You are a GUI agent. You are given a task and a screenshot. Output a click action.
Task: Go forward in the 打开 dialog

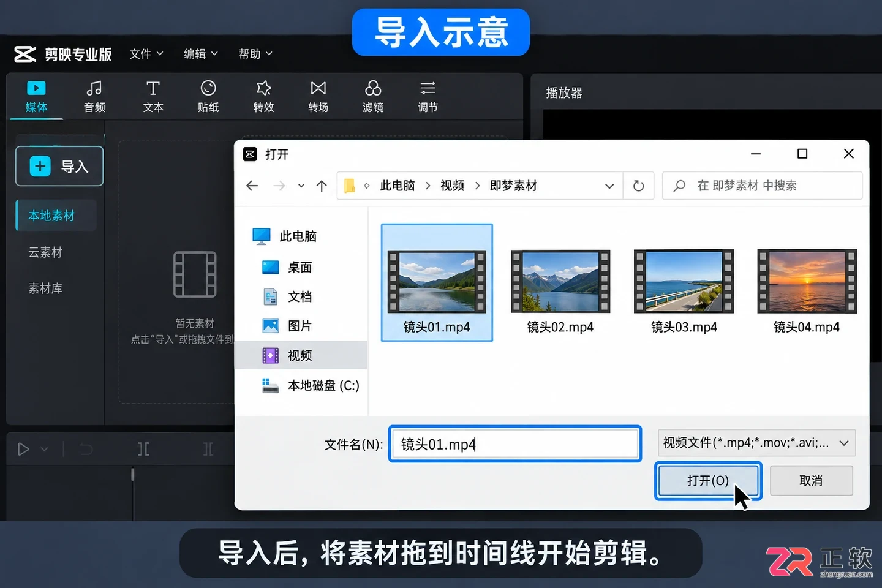[x=279, y=186]
